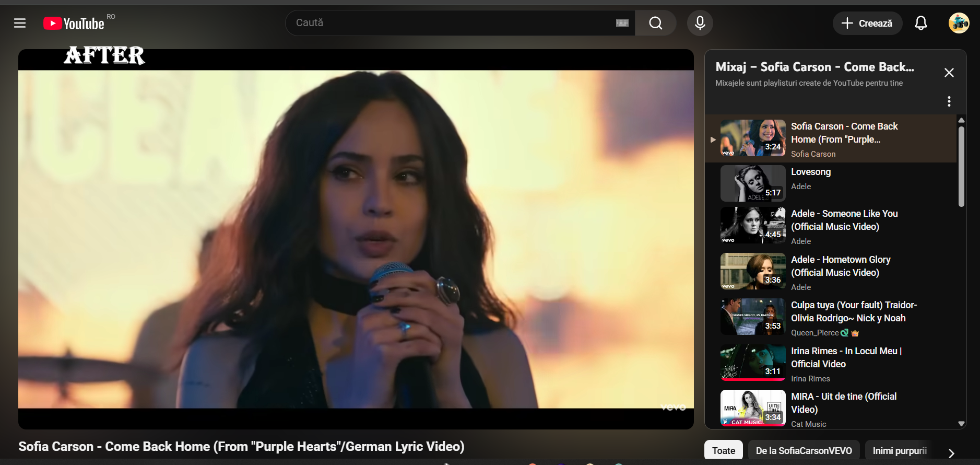The height and width of the screenshot is (465, 980).
Task: Select the Toate filter chip
Action: pyautogui.click(x=724, y=451)
